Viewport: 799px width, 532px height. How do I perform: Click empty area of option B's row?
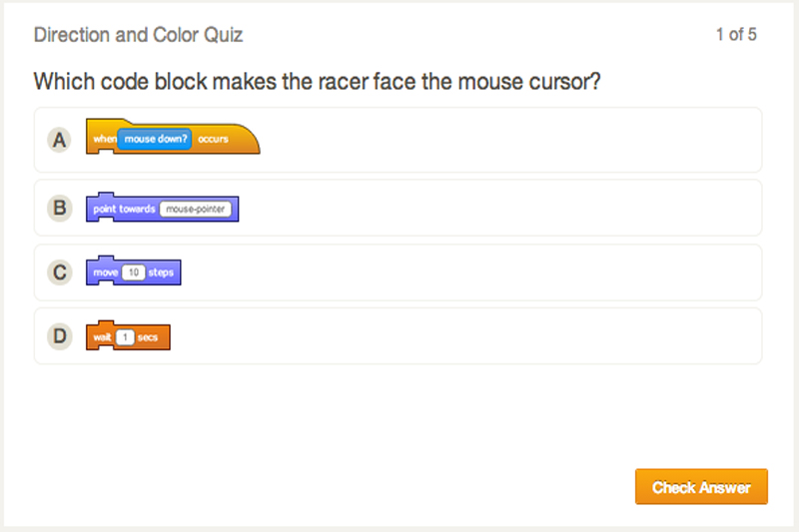click(x=499, y=209)
